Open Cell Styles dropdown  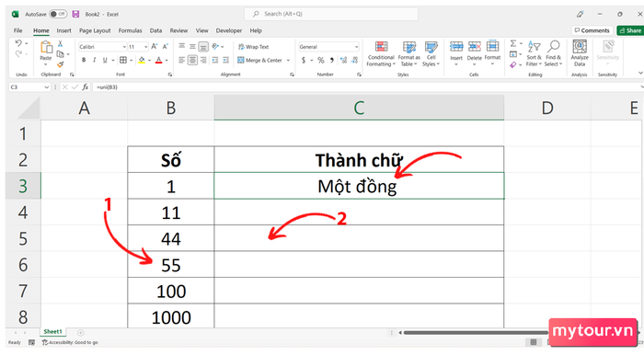tap(431, 53)
